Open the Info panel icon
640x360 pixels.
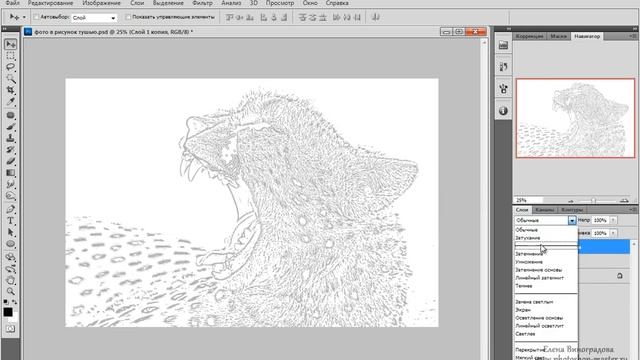[x=503, y=111]
